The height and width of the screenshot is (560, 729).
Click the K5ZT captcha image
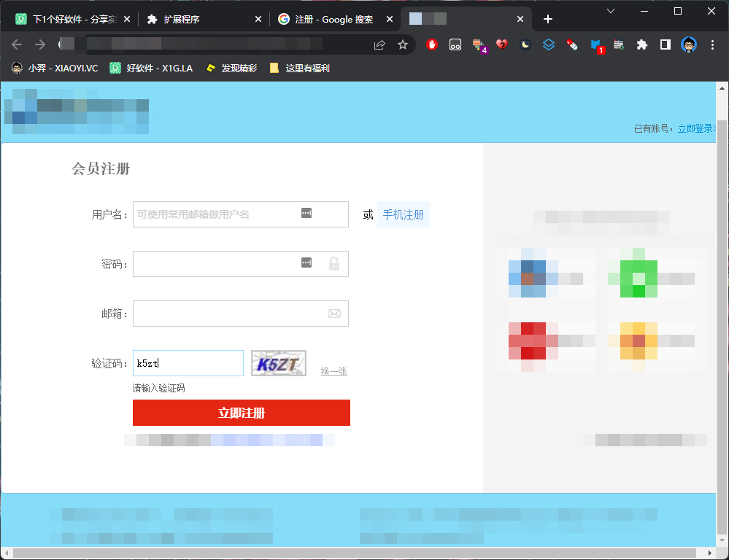pyautogui.click(x=279, y=363)
